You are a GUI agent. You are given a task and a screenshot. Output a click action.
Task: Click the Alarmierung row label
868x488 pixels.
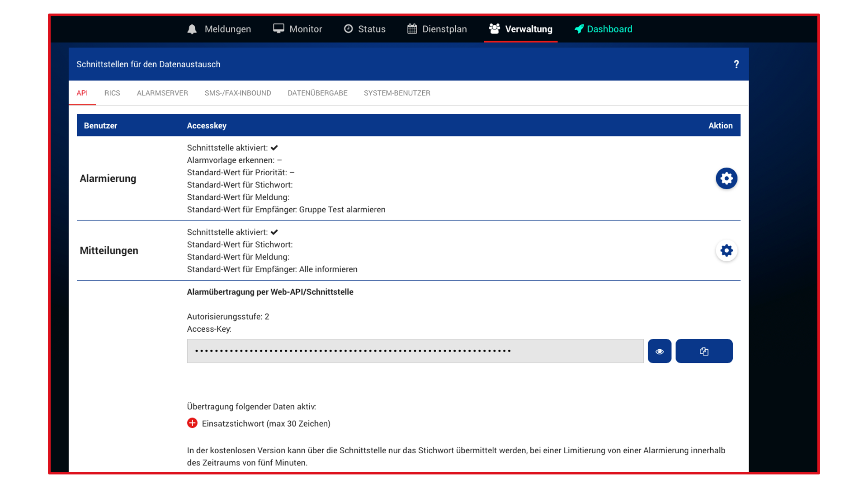coord(108,178)
